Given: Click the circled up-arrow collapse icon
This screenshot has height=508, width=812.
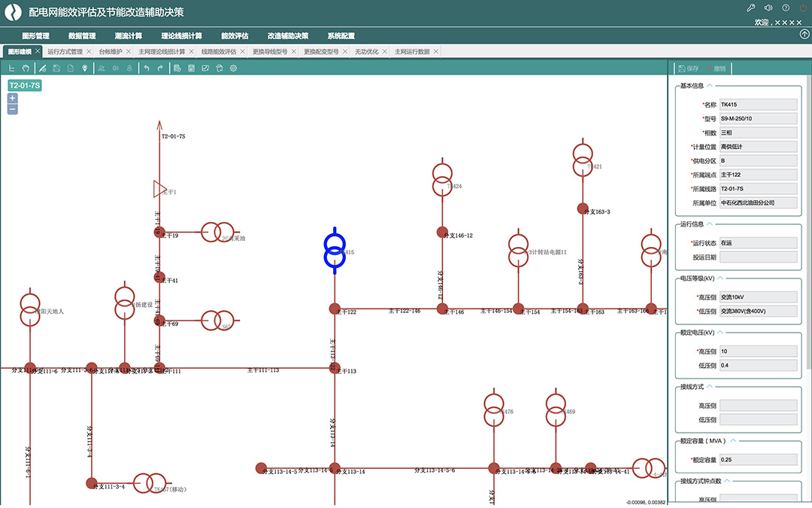Looking at the screenshot, I should (804, 34).
